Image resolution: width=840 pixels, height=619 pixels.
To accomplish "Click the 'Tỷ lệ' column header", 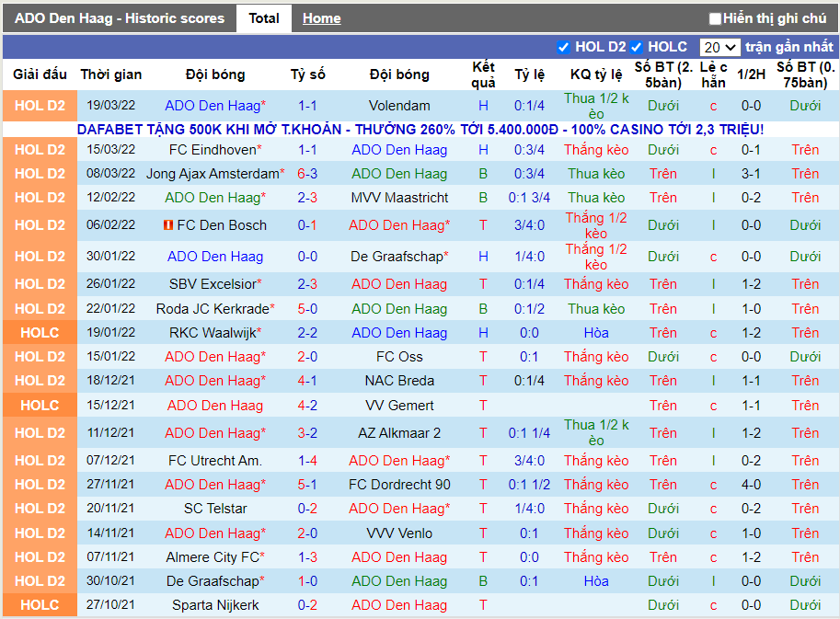I will coord(529,75).
